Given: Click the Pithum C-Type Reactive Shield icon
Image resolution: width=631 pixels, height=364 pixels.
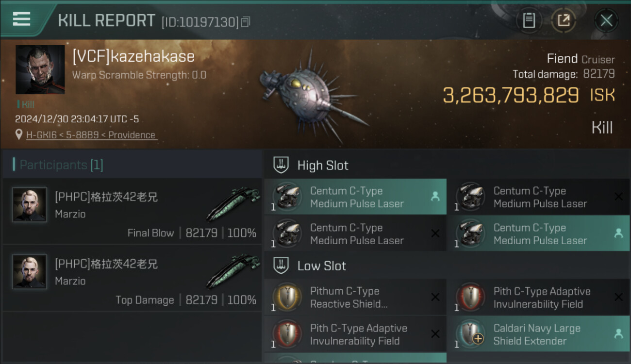Looking at the screenshot, I should 286,297.
